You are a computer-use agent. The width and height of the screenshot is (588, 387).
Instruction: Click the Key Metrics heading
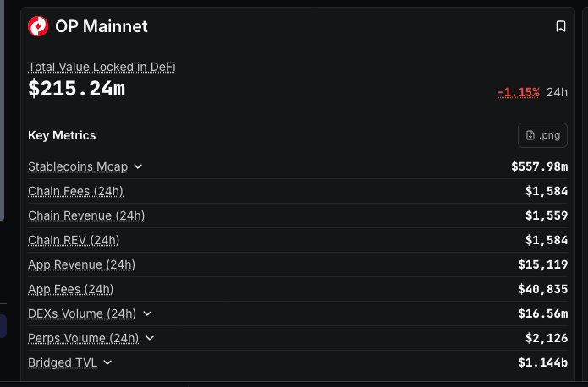62,135
